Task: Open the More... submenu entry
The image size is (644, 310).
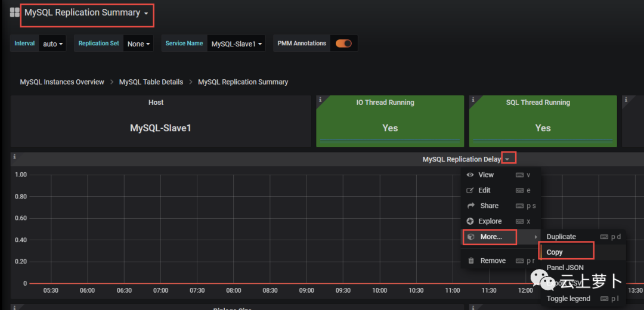Action: tap(501, 237)
